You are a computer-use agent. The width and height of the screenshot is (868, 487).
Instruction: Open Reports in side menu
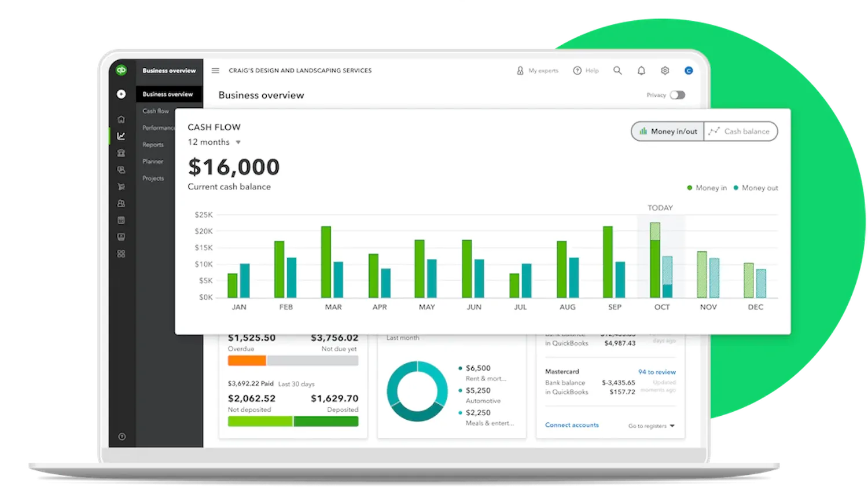tap(153, 145)
